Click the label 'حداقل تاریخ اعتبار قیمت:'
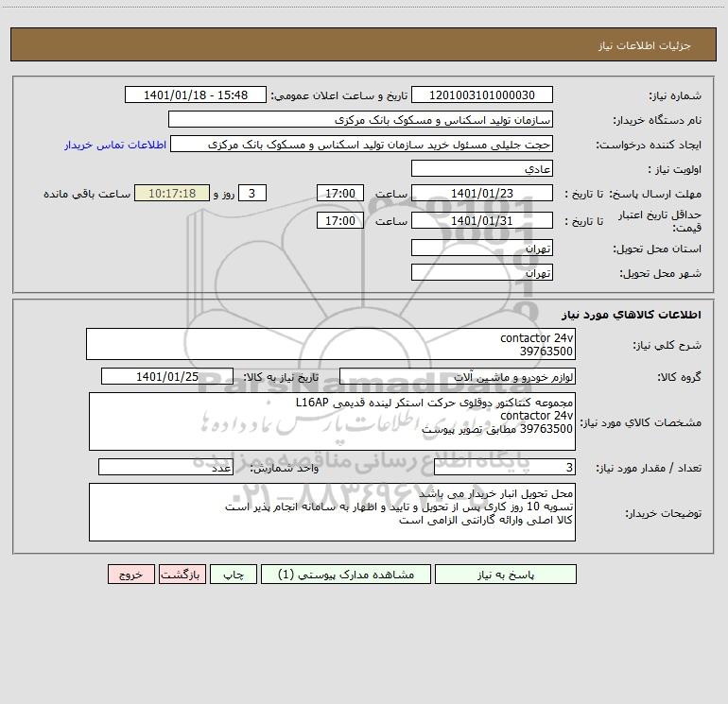 click(660, 221)
